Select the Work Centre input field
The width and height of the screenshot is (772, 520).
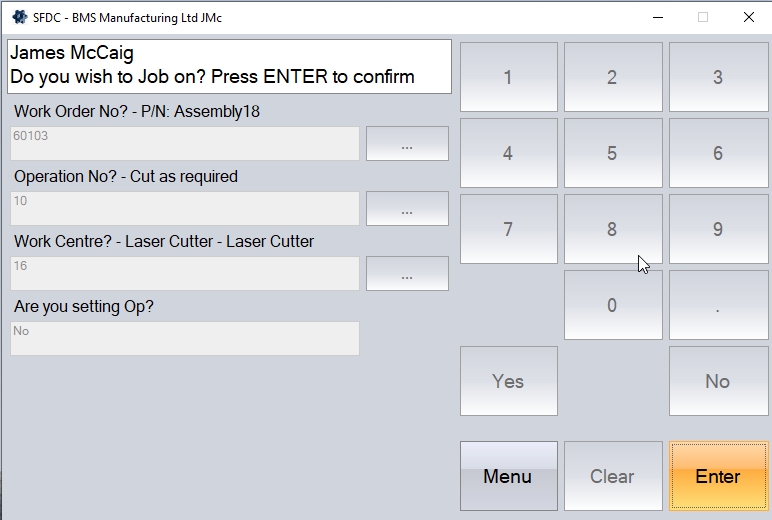tap(185, 274)
